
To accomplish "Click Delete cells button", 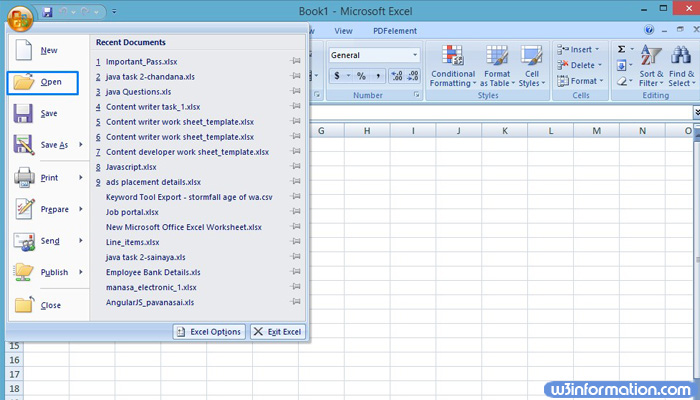I will pyautogui.click(x=579, y=65).
